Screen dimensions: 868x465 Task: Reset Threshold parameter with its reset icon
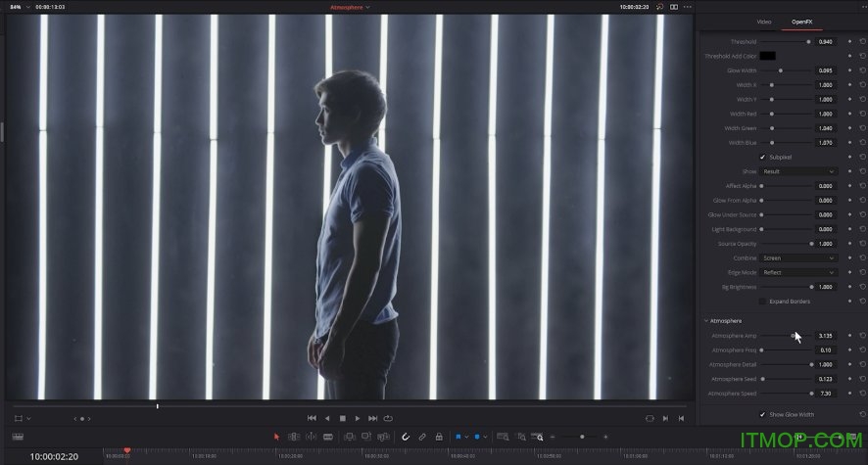point(862,42)
